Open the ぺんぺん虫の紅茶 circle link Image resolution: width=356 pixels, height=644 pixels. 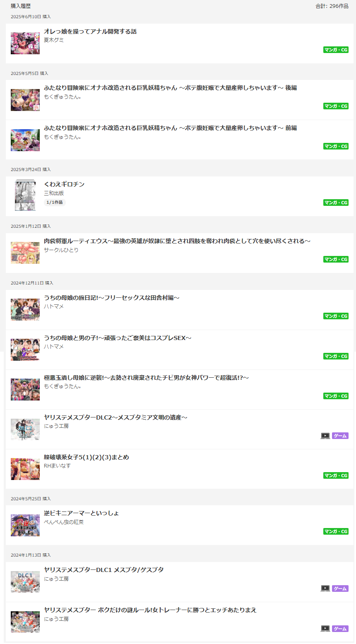pyautogui.click(x=64, y=522)
